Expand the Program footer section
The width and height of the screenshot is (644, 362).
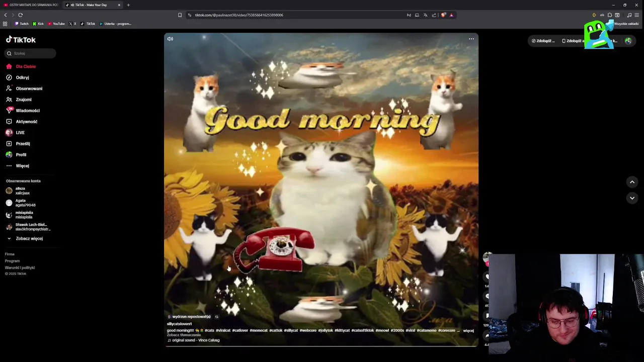click(x=12, y=261)
